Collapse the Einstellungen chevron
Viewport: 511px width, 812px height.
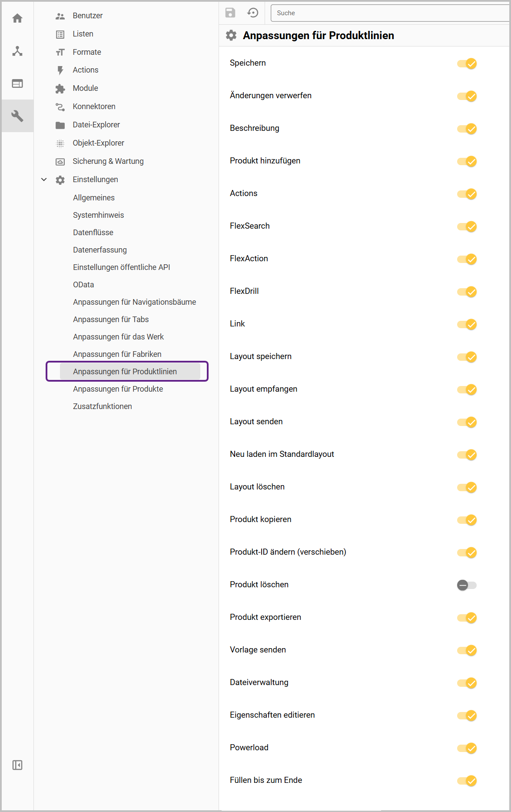point(44,180)
